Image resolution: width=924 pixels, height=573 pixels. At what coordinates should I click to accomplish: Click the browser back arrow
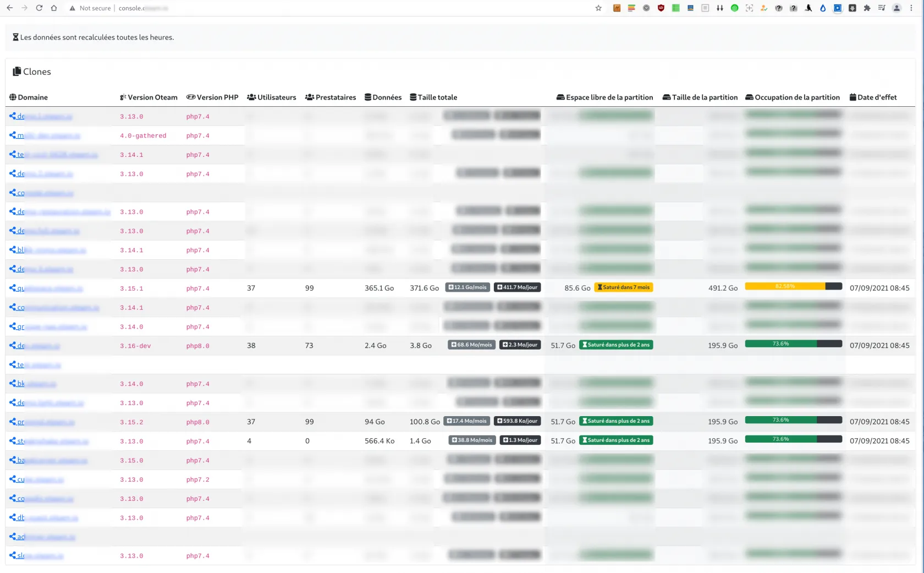[x=10, y=8]
